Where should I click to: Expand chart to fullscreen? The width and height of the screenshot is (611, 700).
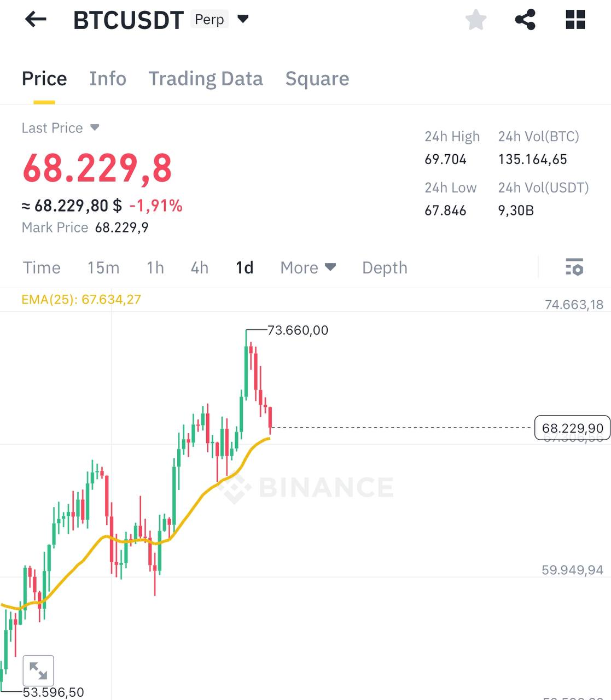[x=38, y=670]
